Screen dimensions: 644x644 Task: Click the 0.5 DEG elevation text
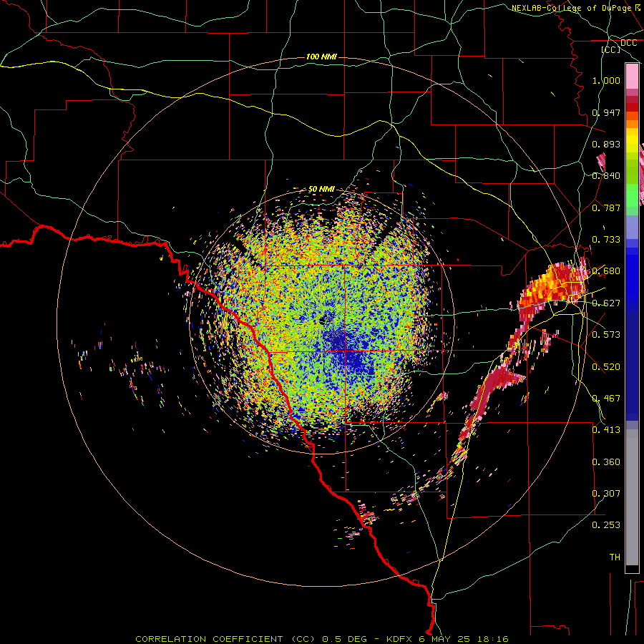click(x=345, y=639)
